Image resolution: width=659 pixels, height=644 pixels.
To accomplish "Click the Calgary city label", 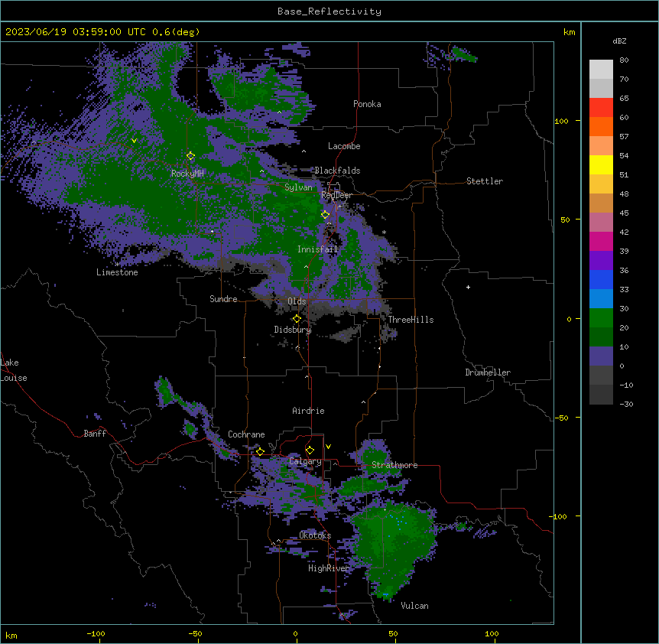I will pos(305,461).
